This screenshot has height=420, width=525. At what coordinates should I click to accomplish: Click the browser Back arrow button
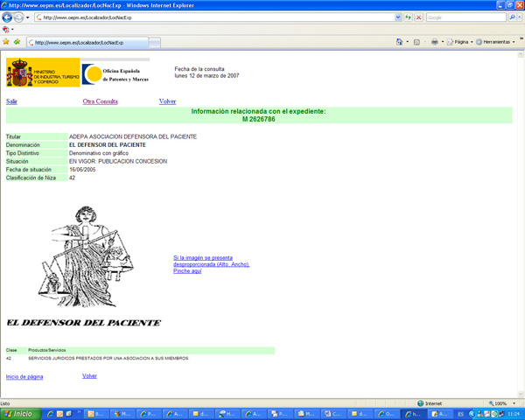pyautogui.click(x=8, y=17)
